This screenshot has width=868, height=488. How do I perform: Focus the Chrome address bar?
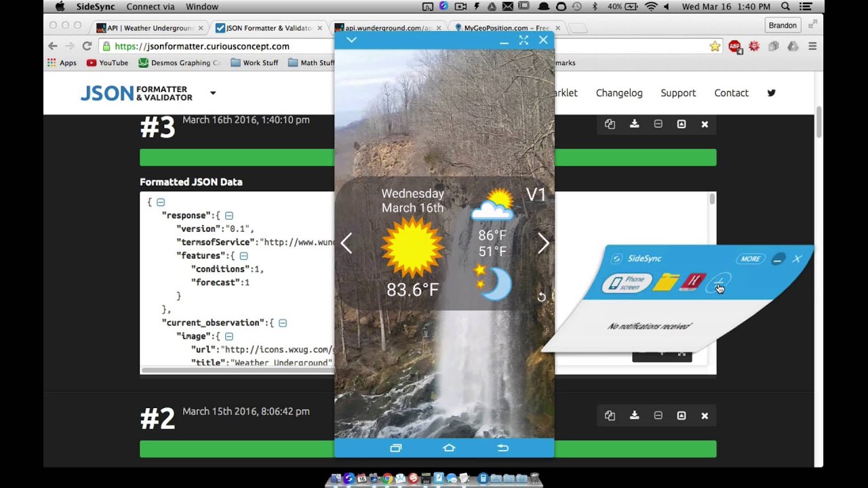[x=410, y=46]
